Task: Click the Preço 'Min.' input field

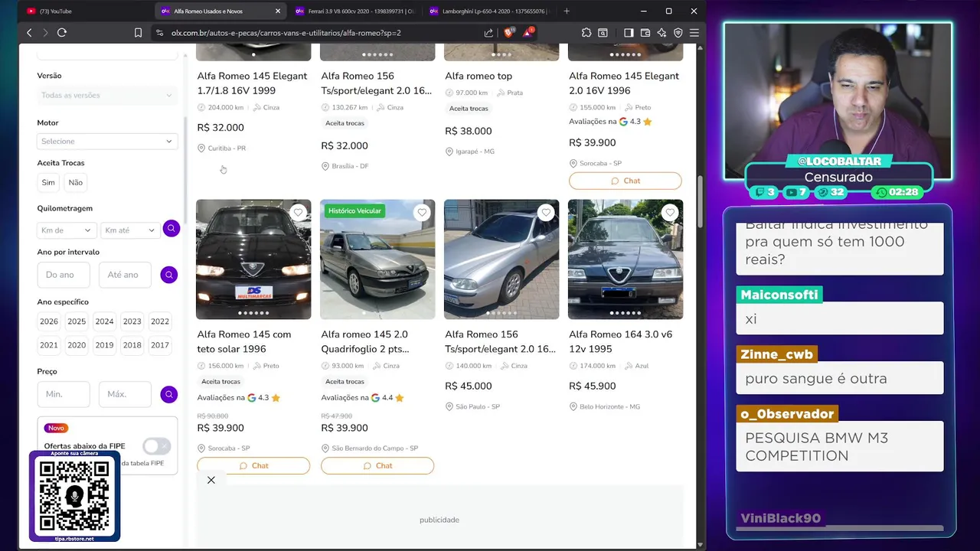Action: tap(64, 394)
